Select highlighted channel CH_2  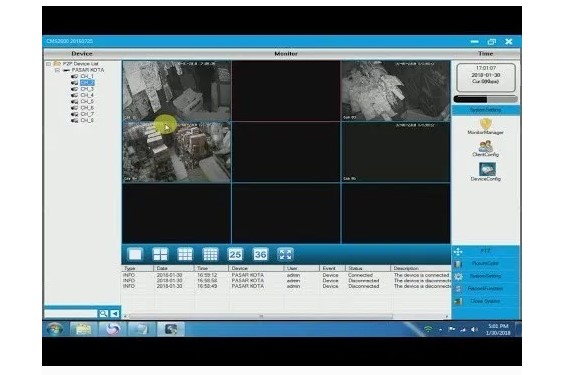(87, 83)
